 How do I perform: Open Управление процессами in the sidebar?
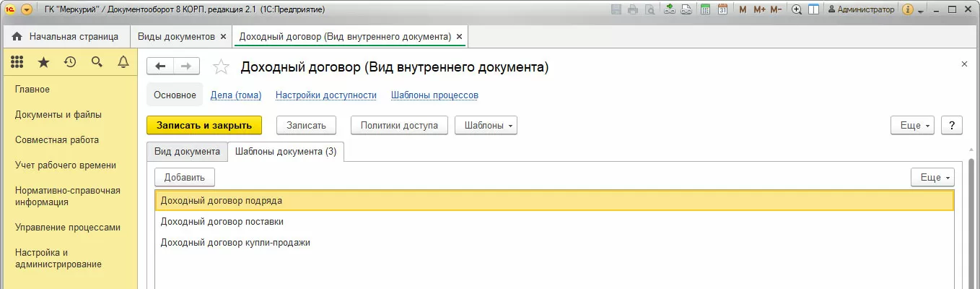pos(68,227)
